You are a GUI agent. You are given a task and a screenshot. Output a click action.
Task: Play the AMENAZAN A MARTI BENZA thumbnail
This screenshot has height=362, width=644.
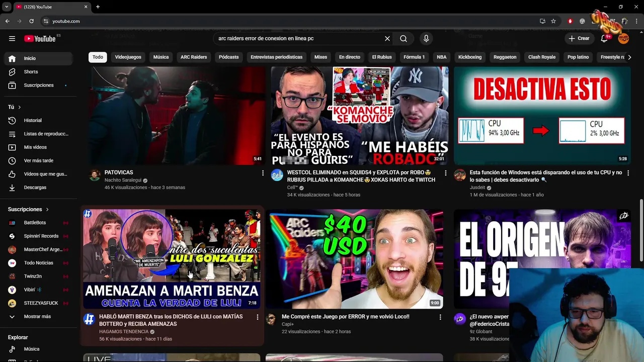pos(172,259)
